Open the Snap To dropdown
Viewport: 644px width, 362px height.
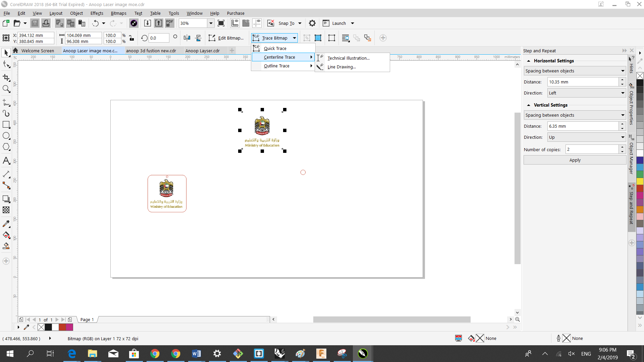pos(300,23)
